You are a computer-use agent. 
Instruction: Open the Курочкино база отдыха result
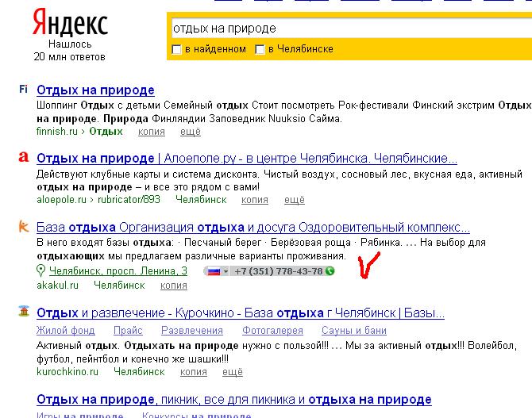pos(241,313)
